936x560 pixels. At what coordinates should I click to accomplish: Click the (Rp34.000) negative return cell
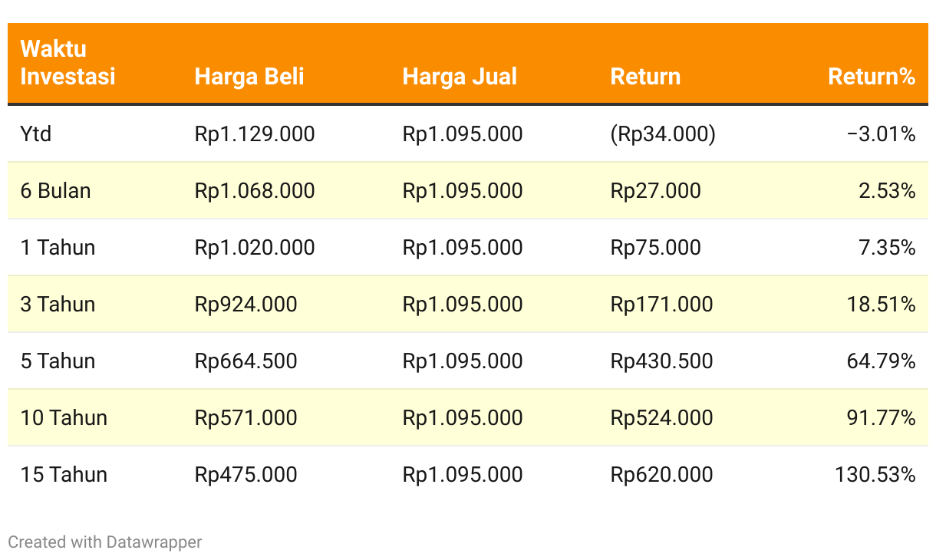coord(663,134)
